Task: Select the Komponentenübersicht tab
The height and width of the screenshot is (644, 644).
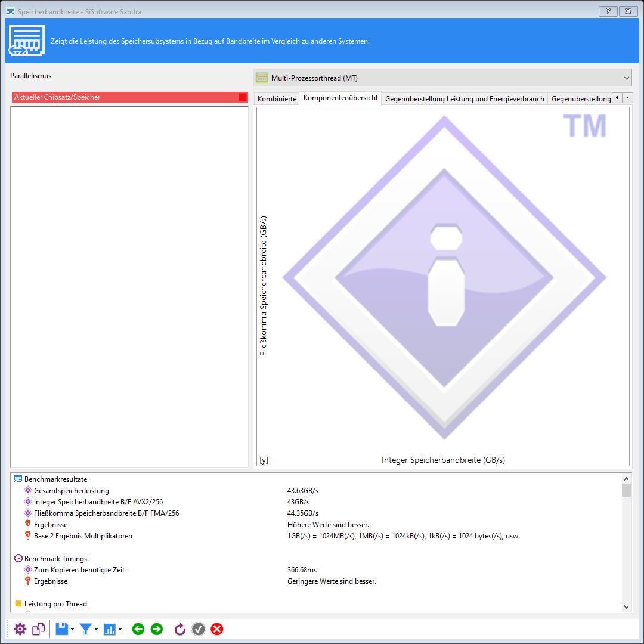Action: click(x=340, y=98)
